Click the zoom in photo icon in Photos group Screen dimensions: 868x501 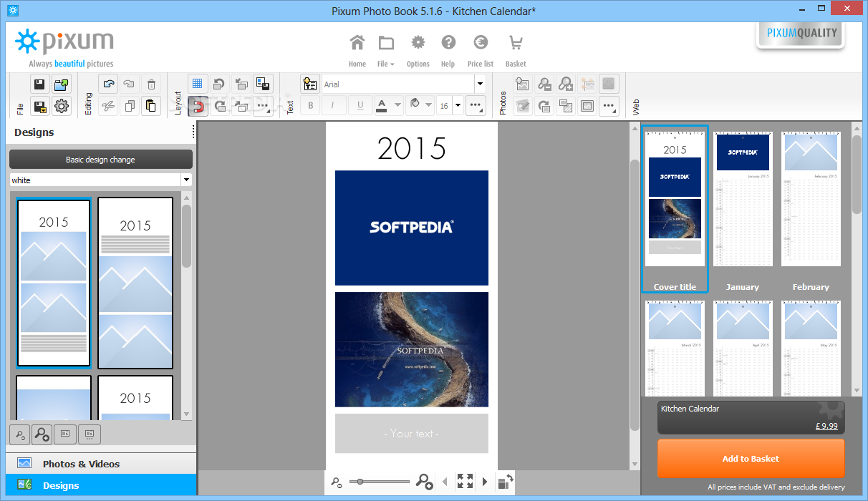pos(566,84)
